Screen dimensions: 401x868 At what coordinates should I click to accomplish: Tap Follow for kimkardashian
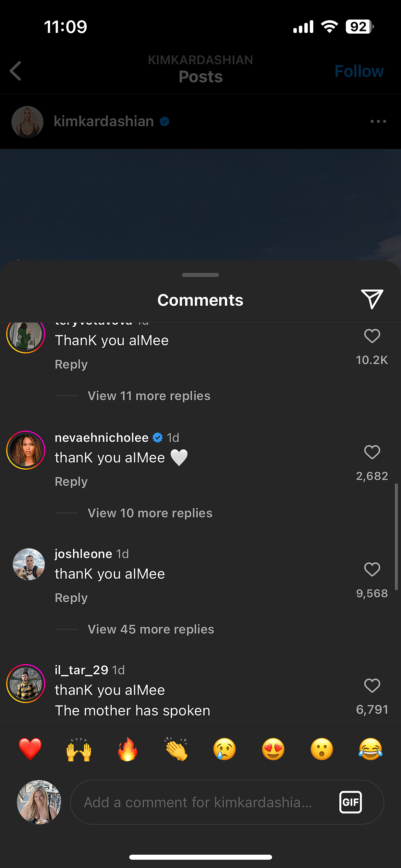[359, 71]
